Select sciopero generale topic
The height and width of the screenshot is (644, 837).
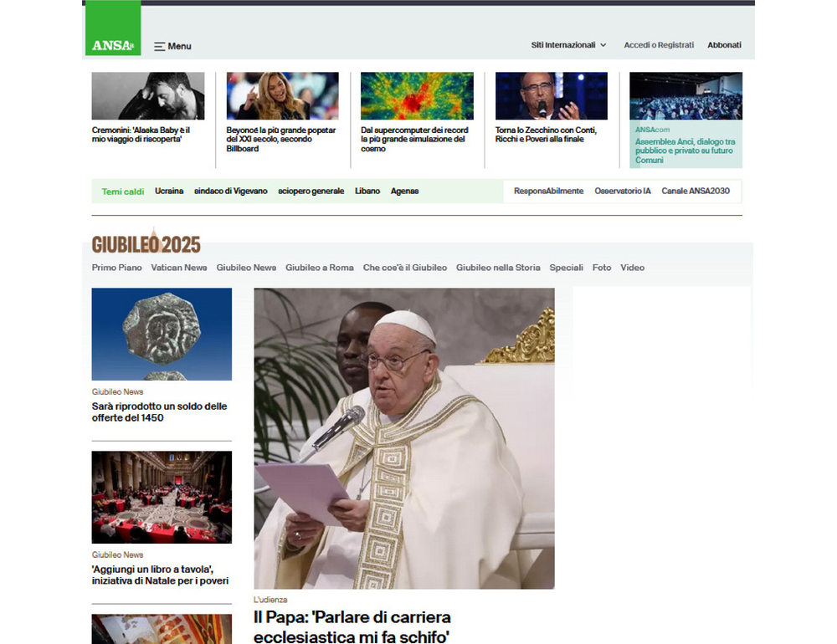(311, 191)
